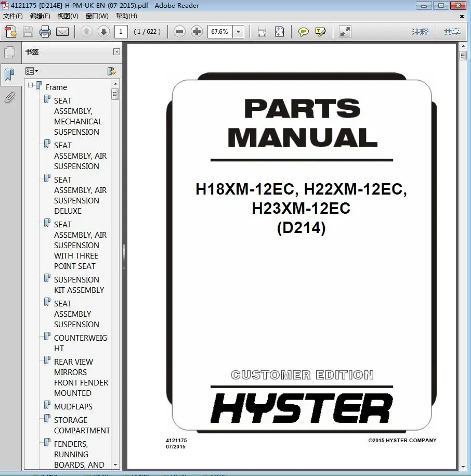Open the COUNTERWEIGHT bookmark
The image size is (471, 476).
[81, 343]
